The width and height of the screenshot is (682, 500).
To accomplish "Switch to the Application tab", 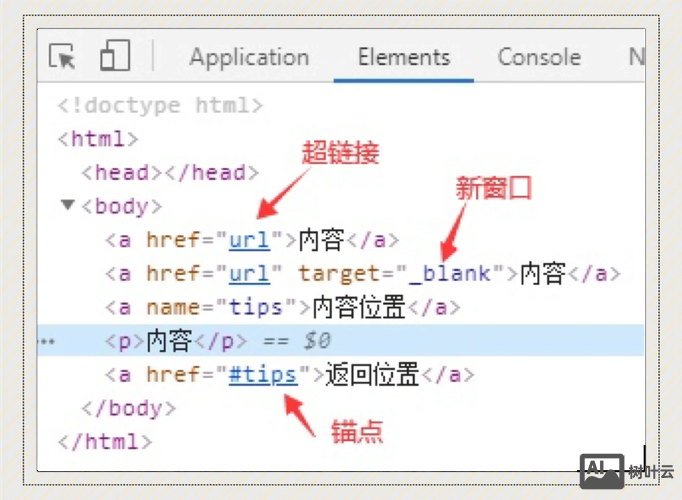I will point(249,58).
